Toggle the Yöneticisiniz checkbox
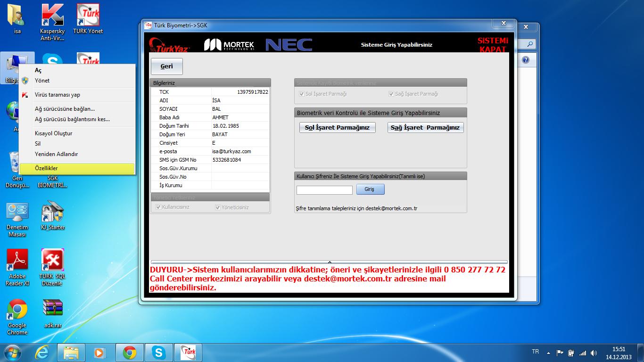644x362 pixels. point(218,207)
